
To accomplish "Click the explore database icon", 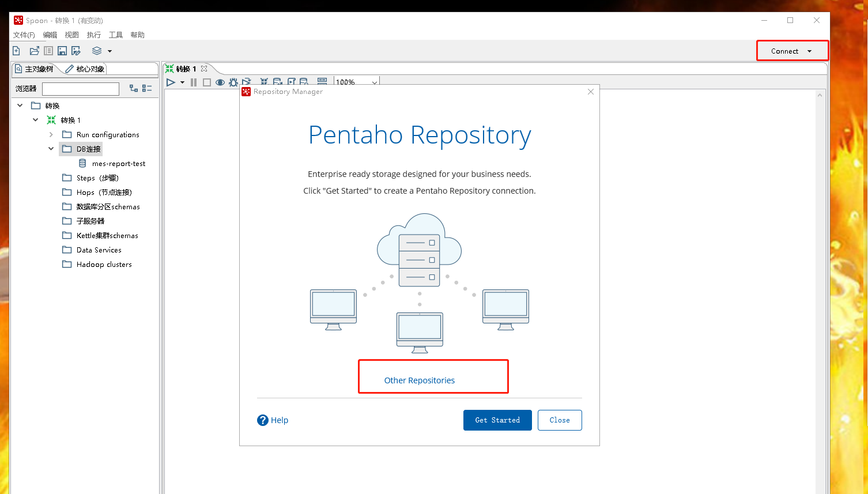I will [304, 82].
